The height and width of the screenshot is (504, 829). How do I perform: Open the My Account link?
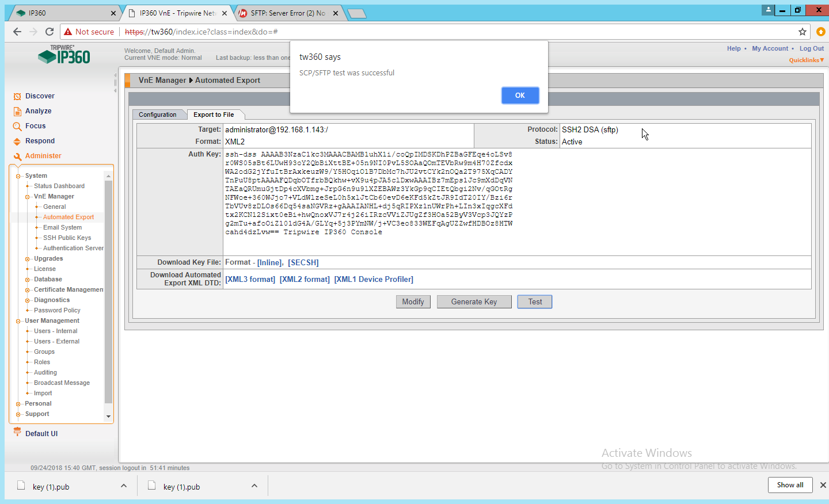pyautogui.click(x=770, y=48)
